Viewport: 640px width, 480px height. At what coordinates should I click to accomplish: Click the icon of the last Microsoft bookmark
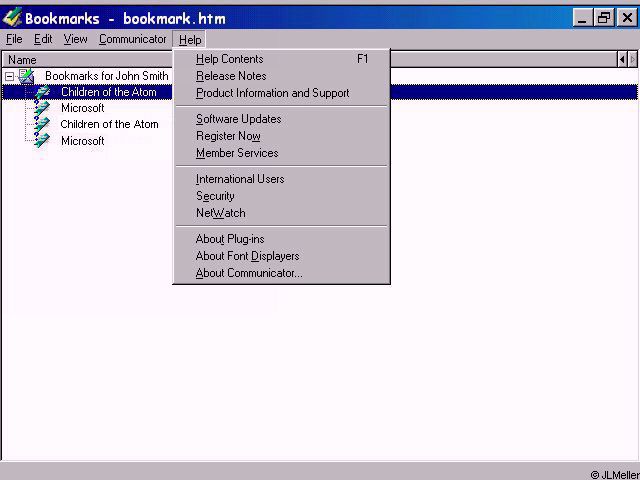click(42, 140)
